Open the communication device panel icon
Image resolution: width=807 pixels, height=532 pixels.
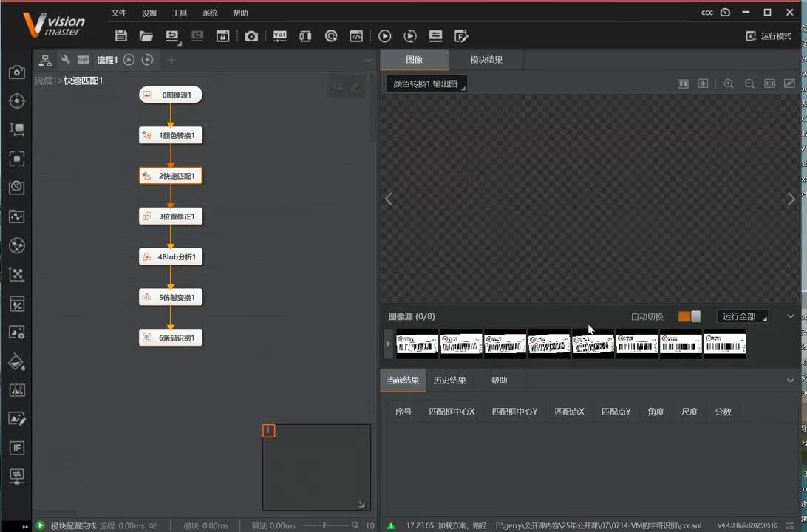tap(305, 36)
